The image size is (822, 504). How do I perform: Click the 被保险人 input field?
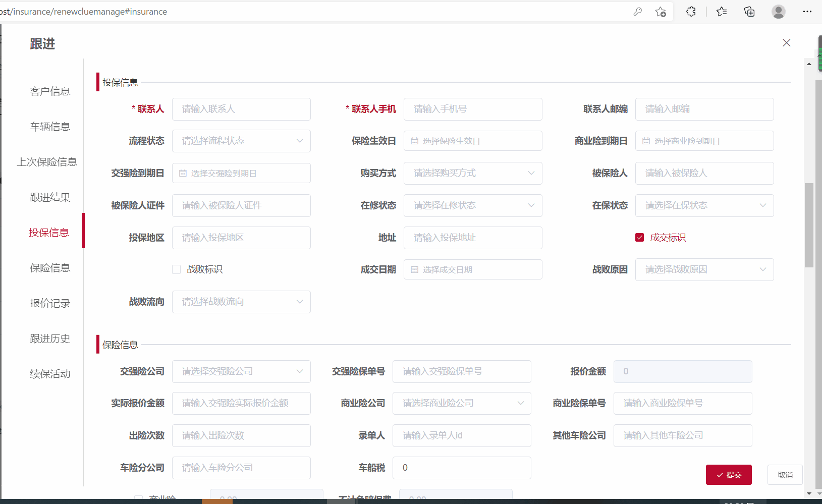704,173
